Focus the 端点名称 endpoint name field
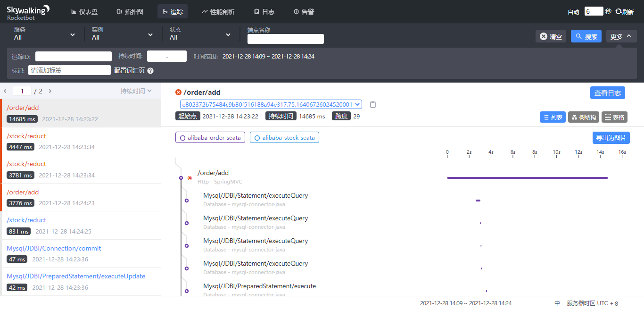The width and height of the screenshot is (644, 310). tap(286, 39)
